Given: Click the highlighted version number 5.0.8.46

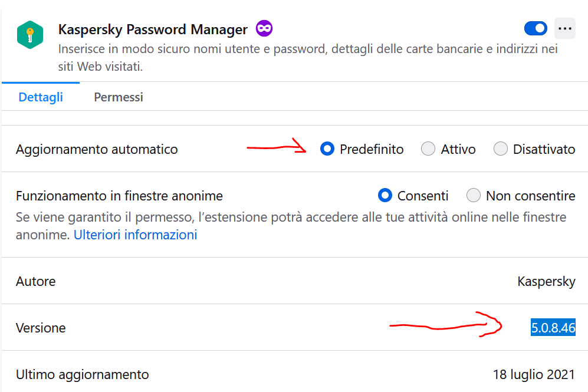Looking at the screenshot, I should coord(553,328).
